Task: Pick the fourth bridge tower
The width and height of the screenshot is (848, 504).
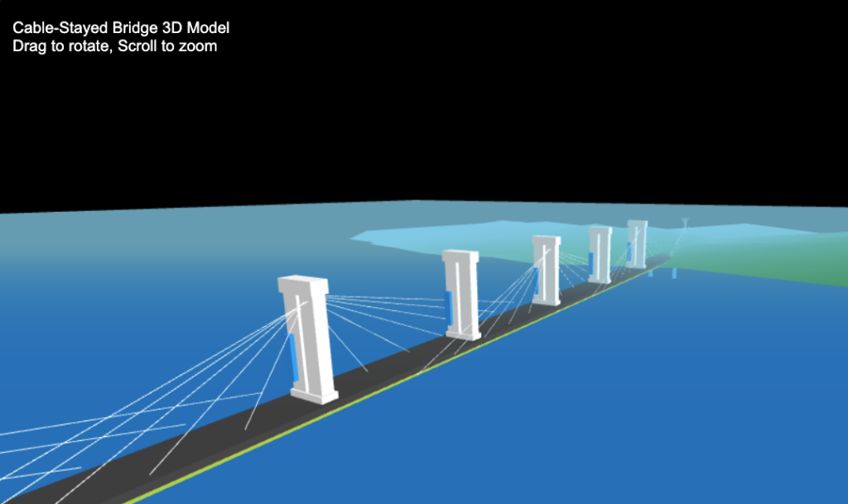Action: coord(602,254)
